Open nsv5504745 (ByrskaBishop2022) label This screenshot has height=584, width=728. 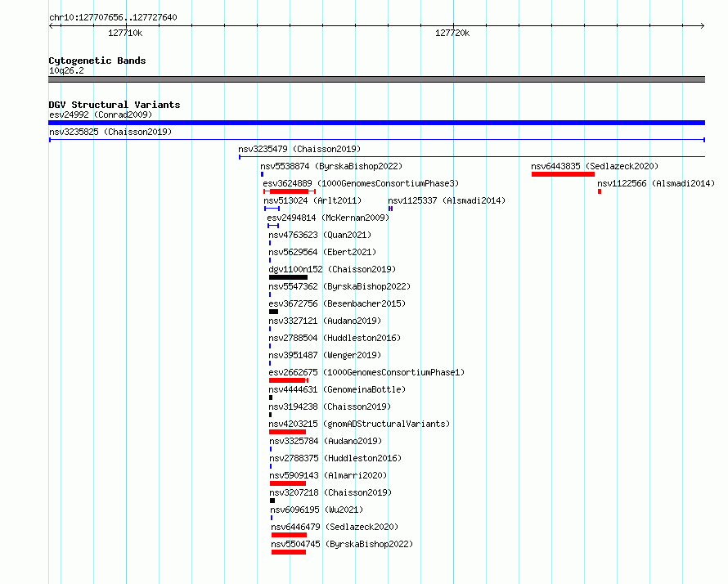[x=342, y=544]
